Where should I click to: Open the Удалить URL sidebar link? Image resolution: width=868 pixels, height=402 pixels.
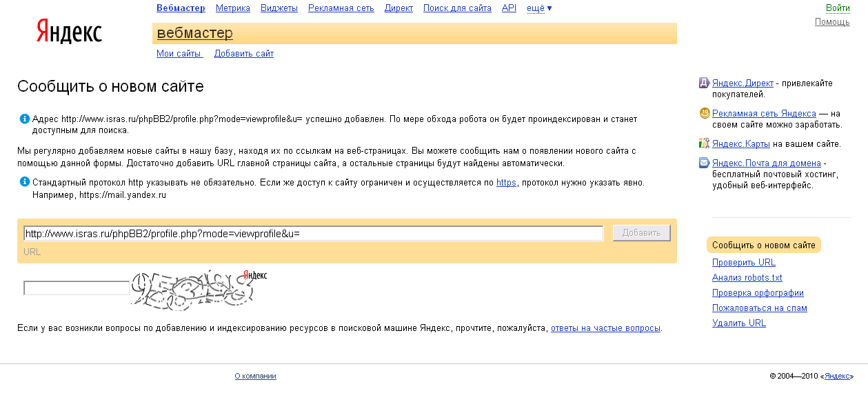click(739, 323)
